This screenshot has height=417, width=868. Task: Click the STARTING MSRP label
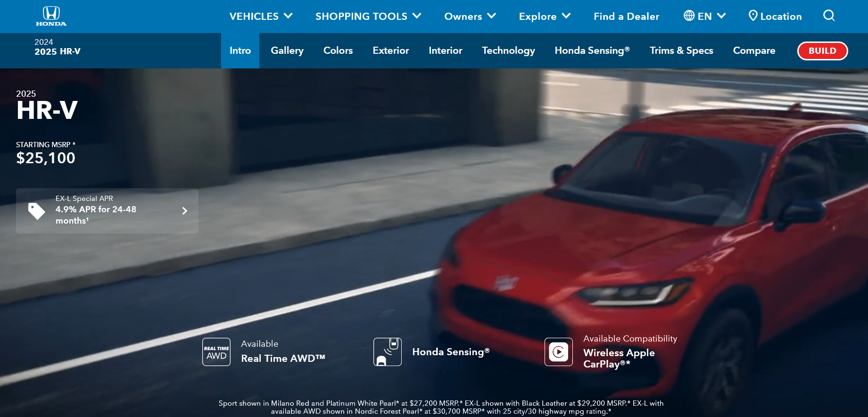point(46,145)
